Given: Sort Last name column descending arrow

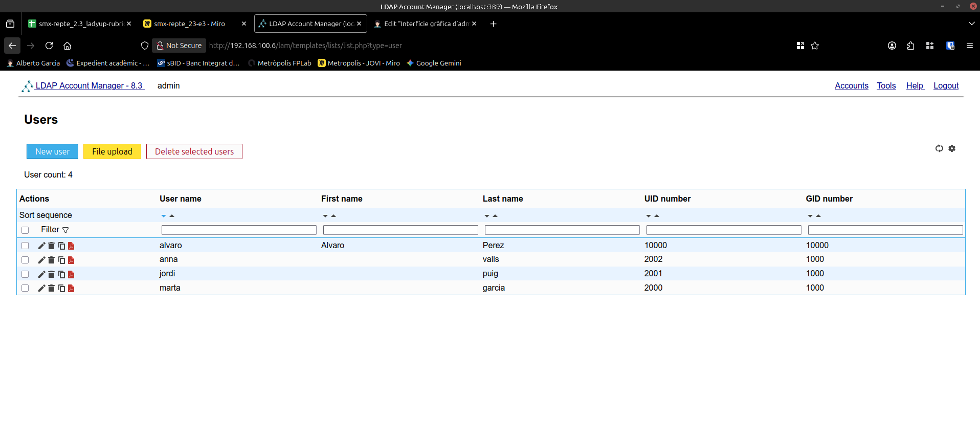Looking at the screenshot, I should 487,216.
